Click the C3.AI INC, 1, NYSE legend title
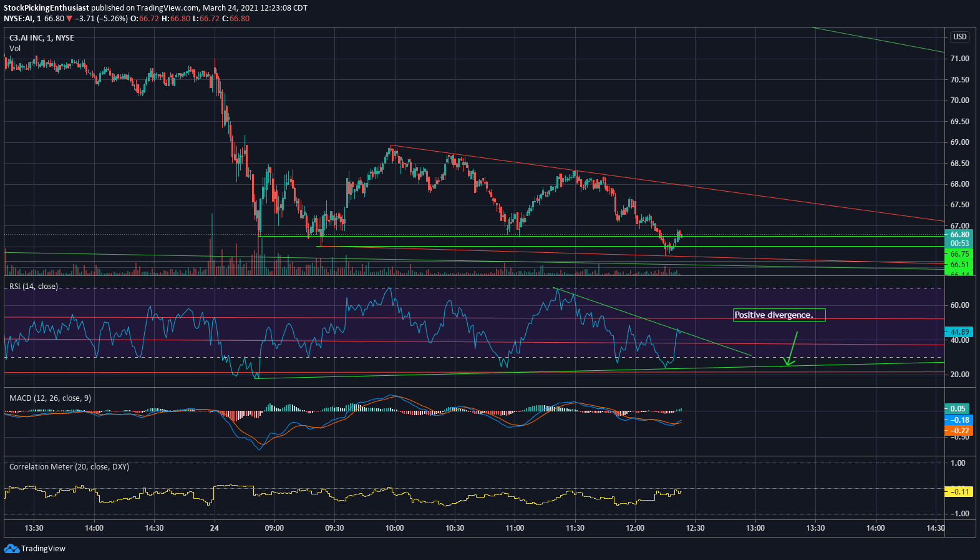980x560 pixels. [41, 38]
